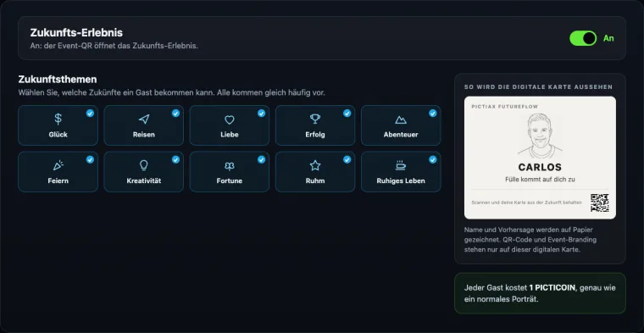Click the QR code on the preview card
Screen dimensions: 644x333
coord(600,203)
